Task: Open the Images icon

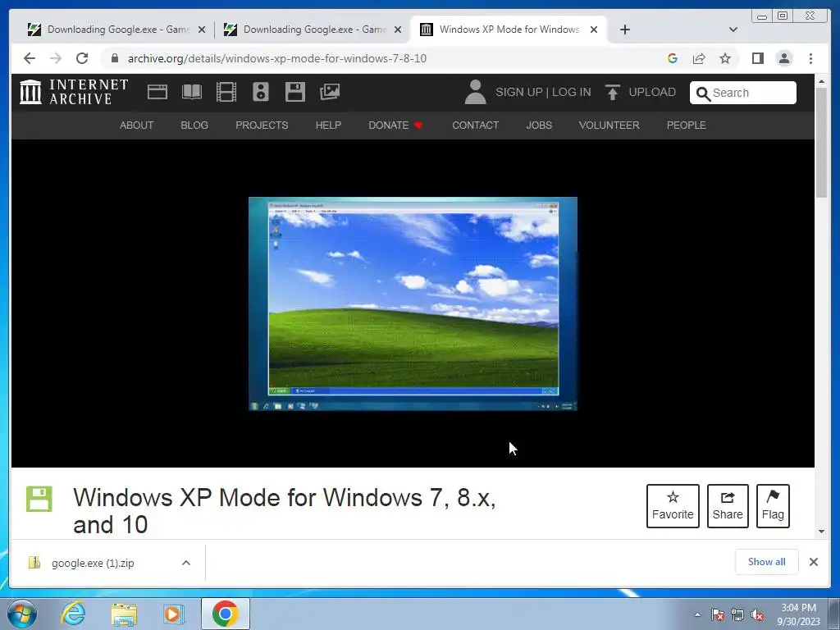Action: (x=330, y=92)
